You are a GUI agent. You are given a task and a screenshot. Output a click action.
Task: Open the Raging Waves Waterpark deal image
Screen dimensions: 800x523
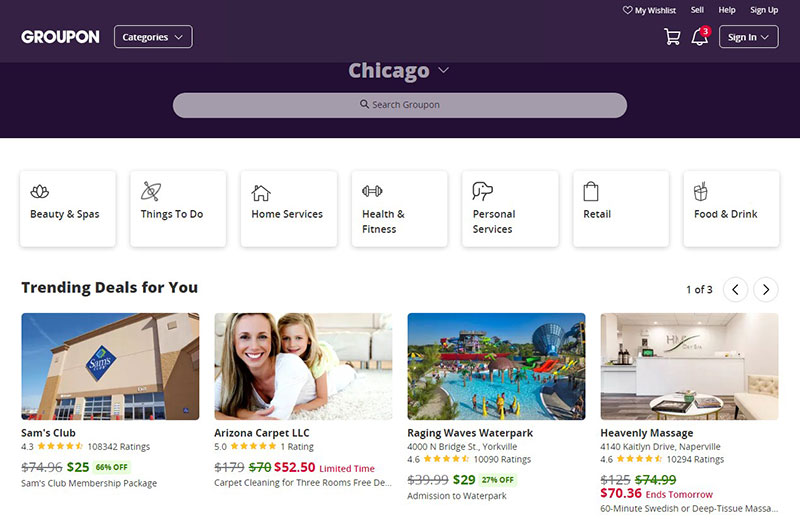tap(496, 366)
